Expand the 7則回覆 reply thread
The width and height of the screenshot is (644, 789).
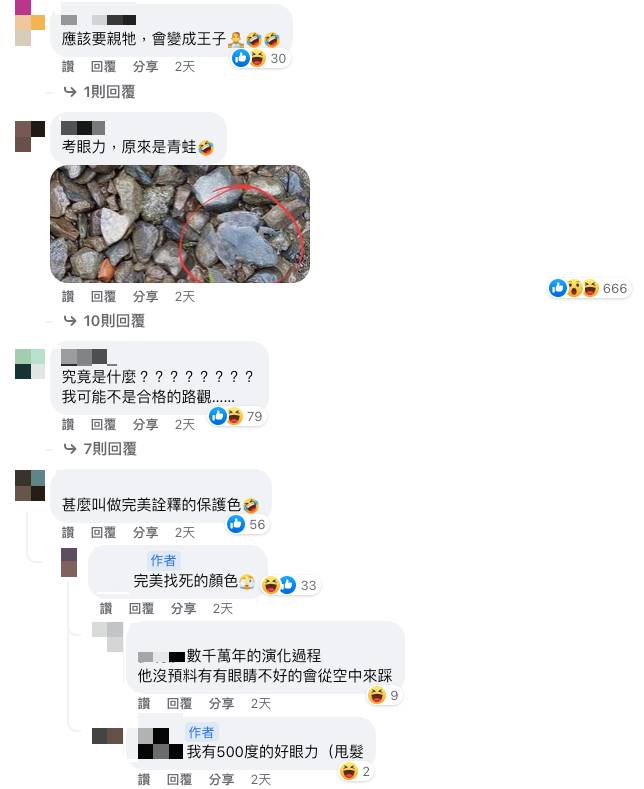110,448
